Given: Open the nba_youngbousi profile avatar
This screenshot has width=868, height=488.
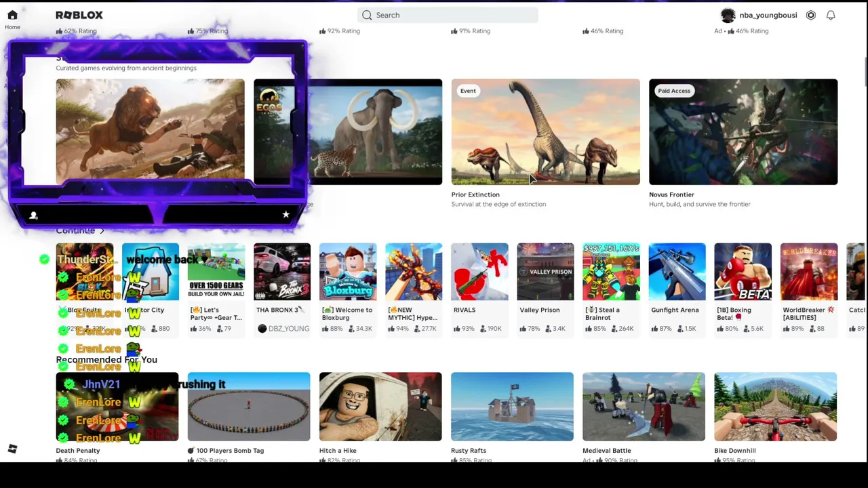Looking at the screenshot, I should pyautogui.click(x=728, y=15).
